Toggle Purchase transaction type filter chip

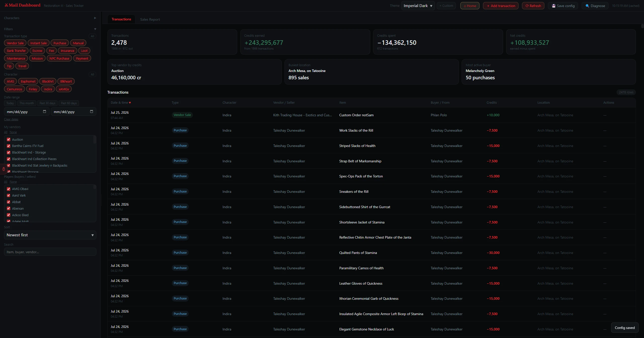coord(60,43)
